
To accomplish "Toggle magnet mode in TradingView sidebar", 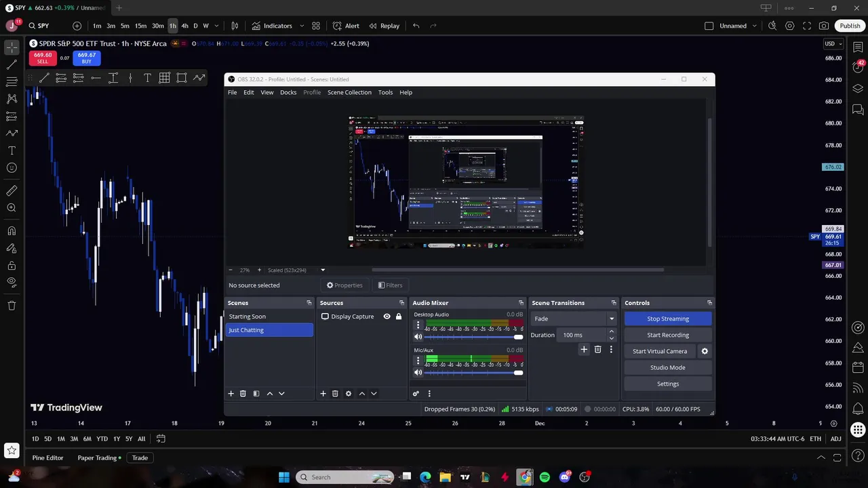I will tap(12, 231).
